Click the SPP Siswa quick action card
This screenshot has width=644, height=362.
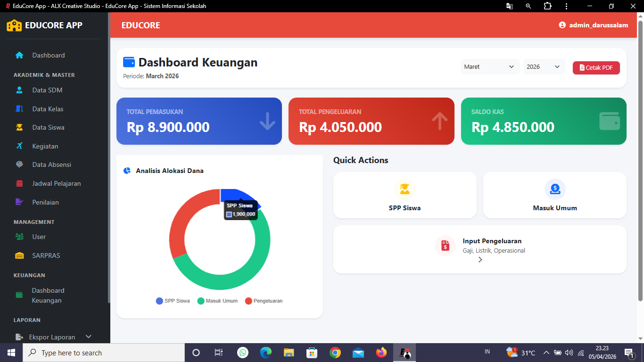[x=405, y=195]
